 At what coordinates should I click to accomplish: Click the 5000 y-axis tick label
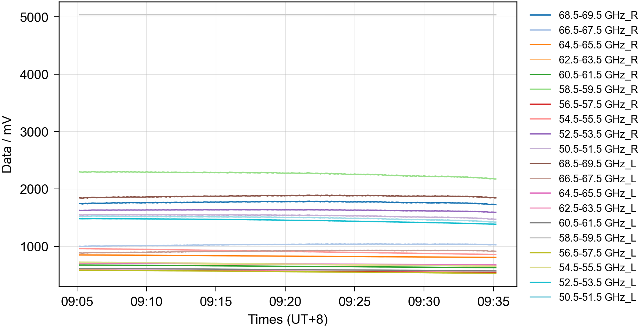coord(34,17)
